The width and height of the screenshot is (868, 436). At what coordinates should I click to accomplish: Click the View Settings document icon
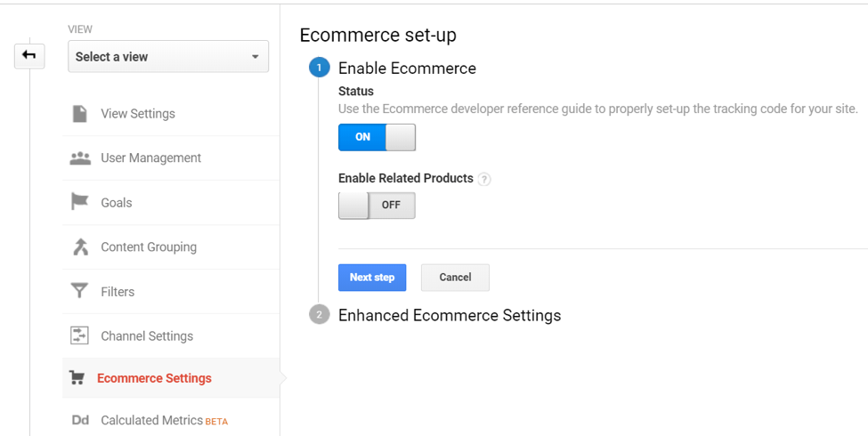[80, 114]
